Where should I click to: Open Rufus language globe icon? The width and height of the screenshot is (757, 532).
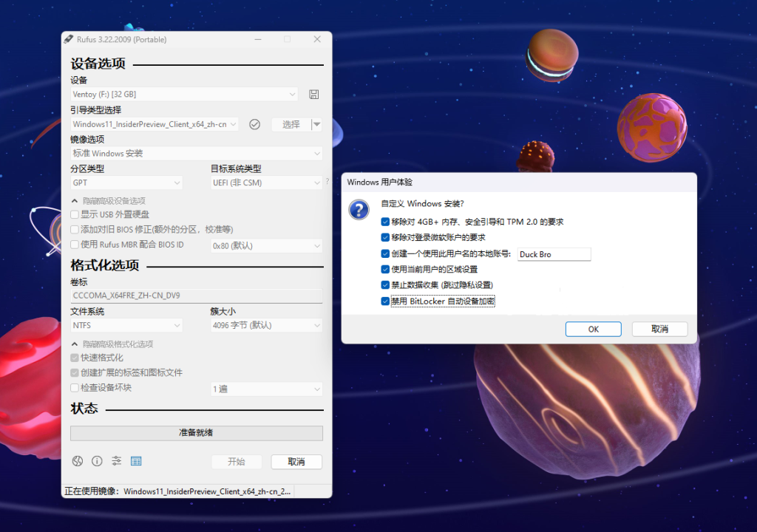[77, 461]
